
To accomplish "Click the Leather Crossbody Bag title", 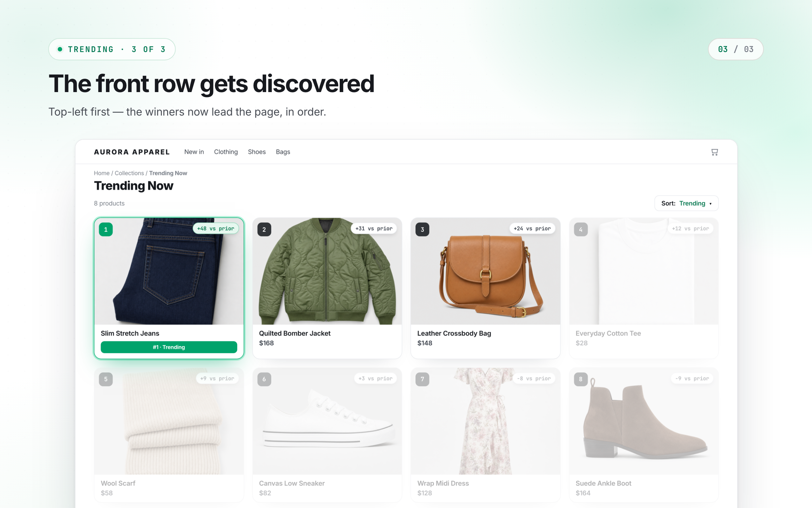I will pyautogui.click(x=454, y=333).
